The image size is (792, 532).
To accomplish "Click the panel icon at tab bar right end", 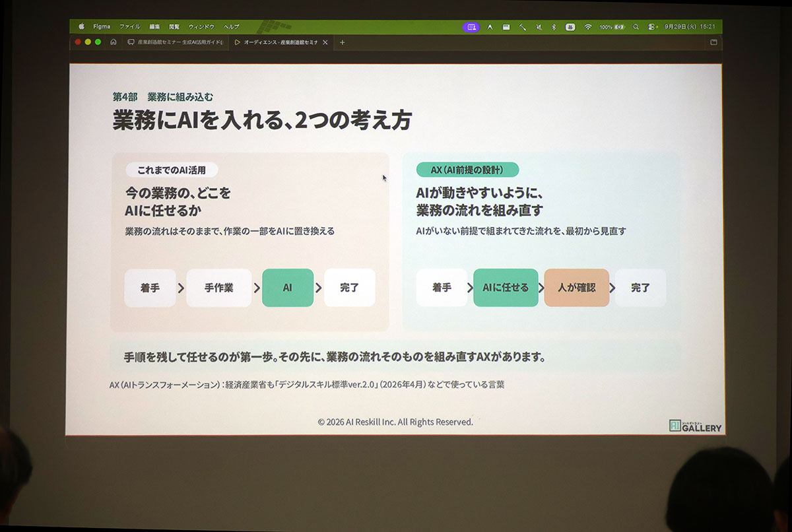I will (713, 42).
